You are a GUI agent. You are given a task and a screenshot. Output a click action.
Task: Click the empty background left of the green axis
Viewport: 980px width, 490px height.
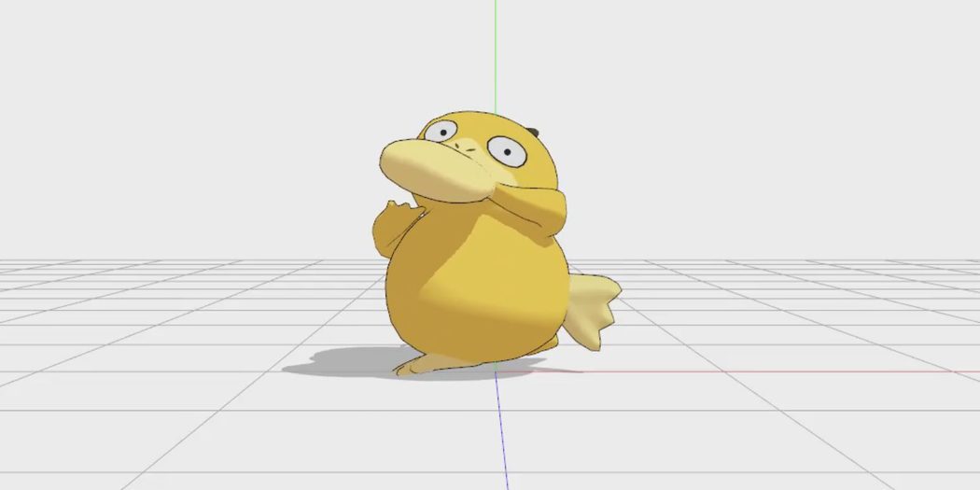(x=233, y=112)
